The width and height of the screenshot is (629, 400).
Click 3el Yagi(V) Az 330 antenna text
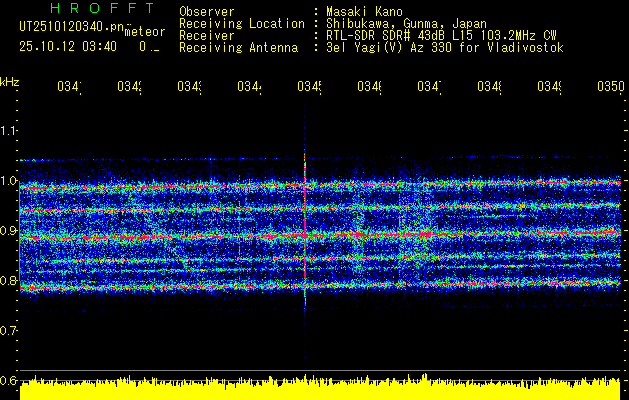(445, 48)
